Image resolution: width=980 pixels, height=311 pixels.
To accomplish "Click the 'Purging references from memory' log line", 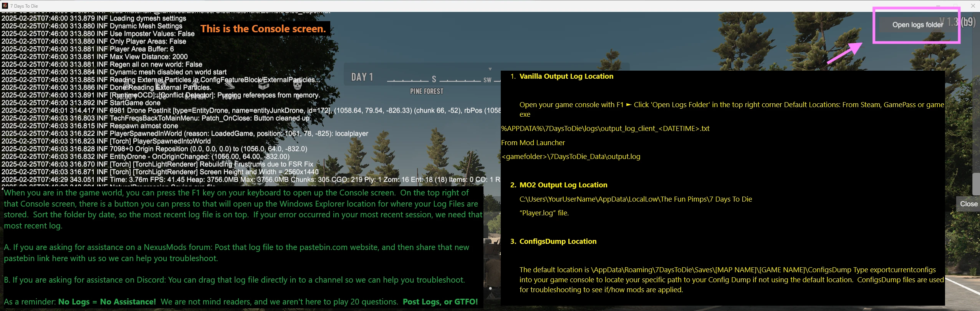I will pyautogui.click(x=161, y=95).
